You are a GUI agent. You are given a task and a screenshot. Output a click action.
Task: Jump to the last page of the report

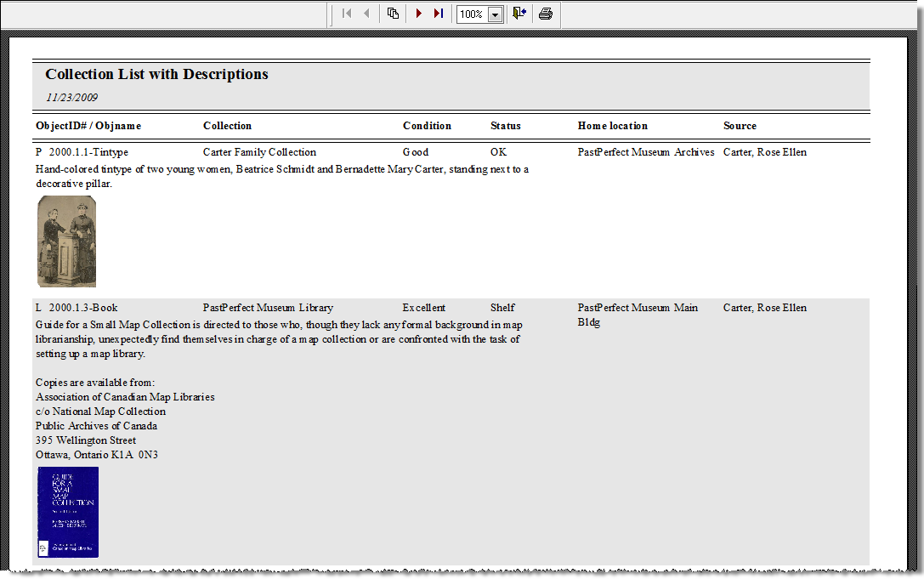439,13
